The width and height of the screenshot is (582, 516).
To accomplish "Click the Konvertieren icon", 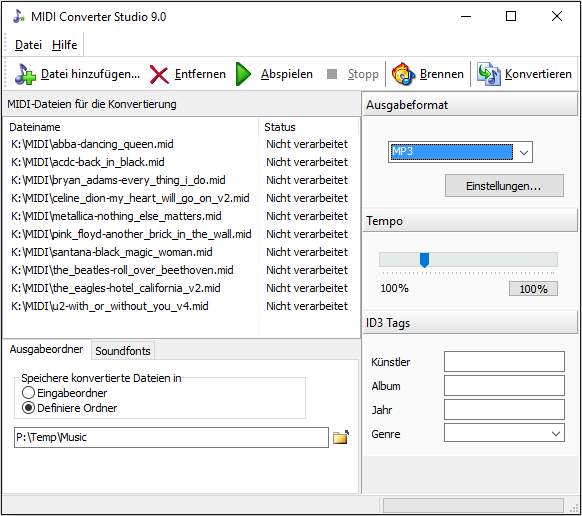I will [488, 74].
